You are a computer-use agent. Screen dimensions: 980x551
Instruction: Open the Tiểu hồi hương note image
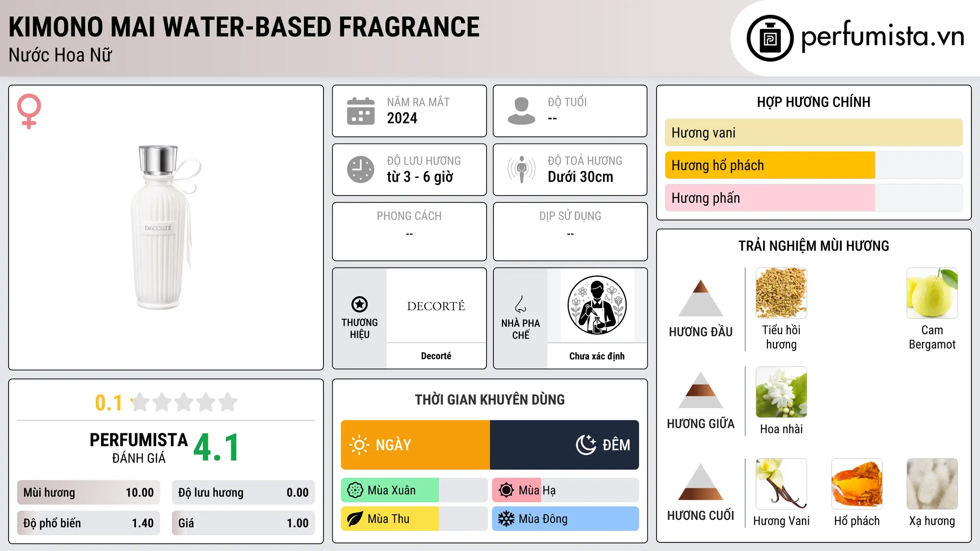781,293
